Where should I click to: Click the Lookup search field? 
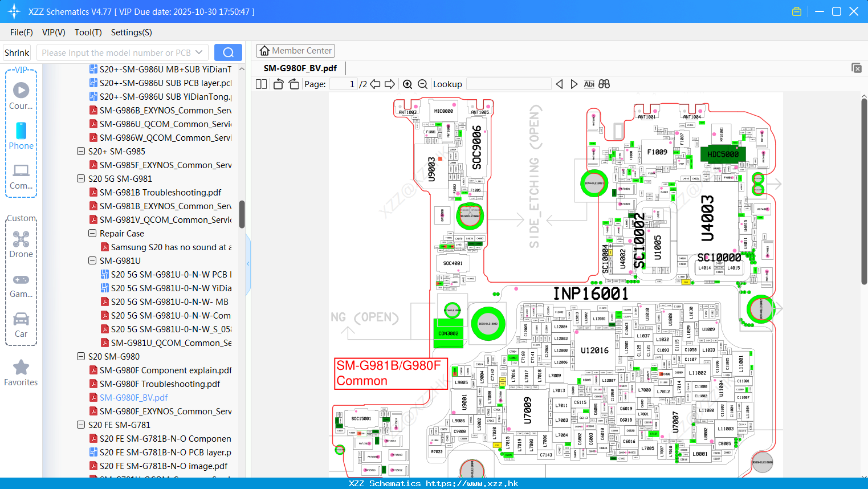click(x=508, y=84)
